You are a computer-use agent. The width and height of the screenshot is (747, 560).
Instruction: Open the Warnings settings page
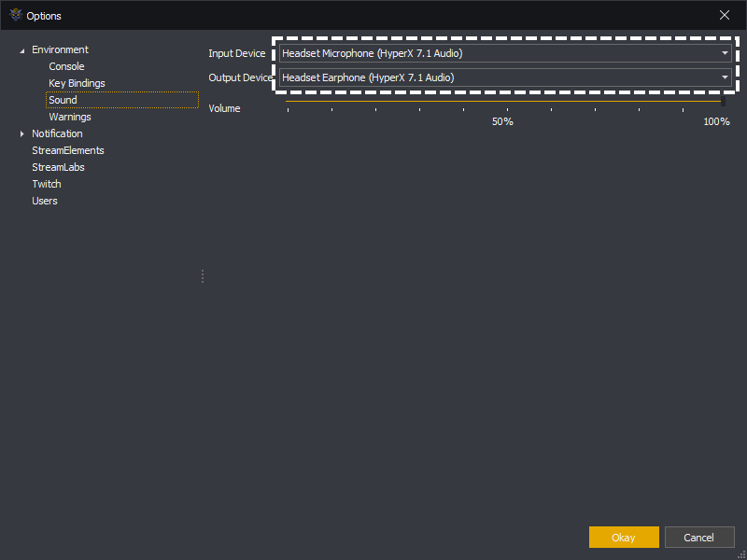point(69,117)
